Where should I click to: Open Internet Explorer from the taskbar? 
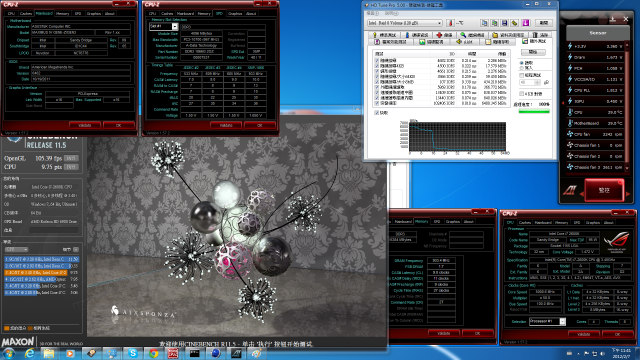(29, 353)
